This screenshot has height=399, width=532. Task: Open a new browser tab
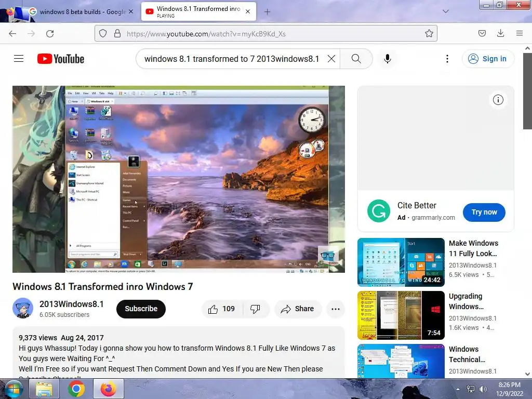pyautogui.click(x=268, y=12)
